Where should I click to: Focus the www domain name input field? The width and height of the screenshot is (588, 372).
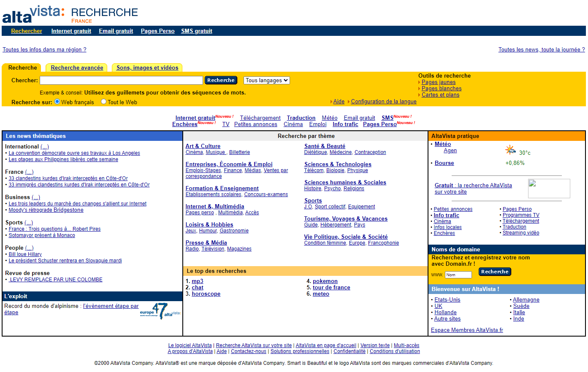458,275
